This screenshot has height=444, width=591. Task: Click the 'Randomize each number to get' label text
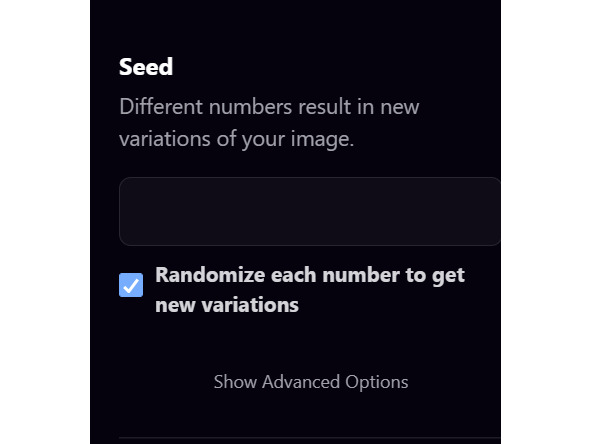click(310, 275)
